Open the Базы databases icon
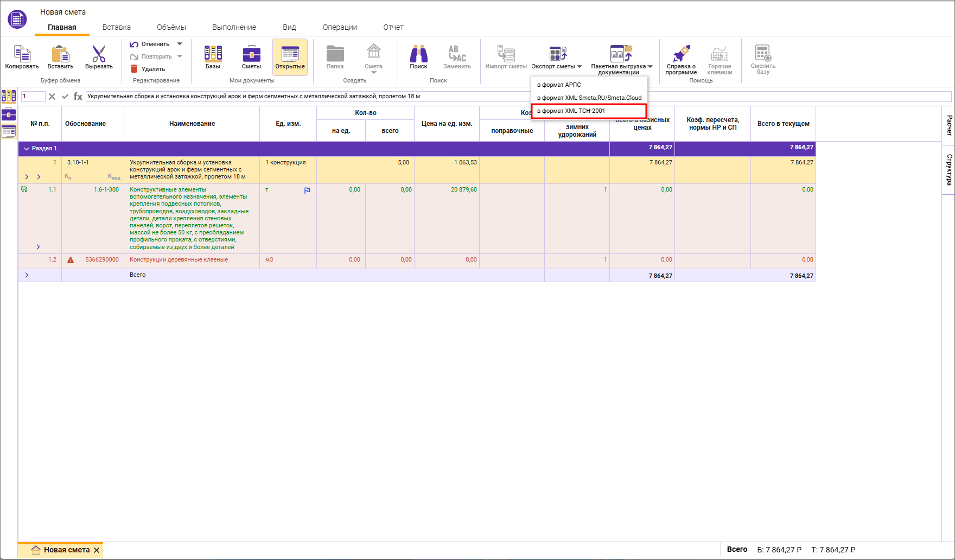955x560 pixels. [x=213, y=54]
